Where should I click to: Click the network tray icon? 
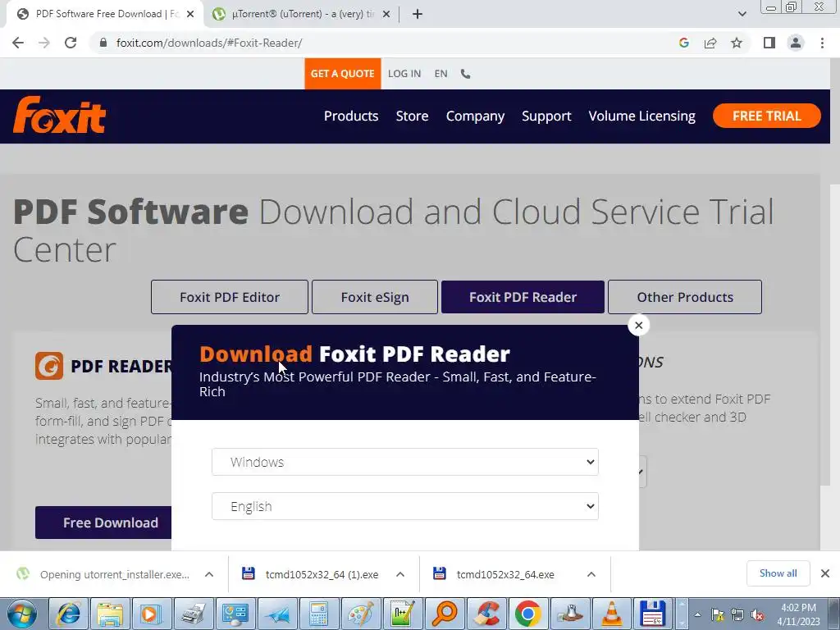pos(737,615)
